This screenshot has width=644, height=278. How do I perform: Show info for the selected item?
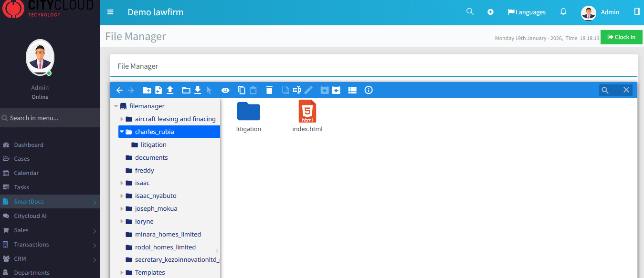(x=369, y=90)
